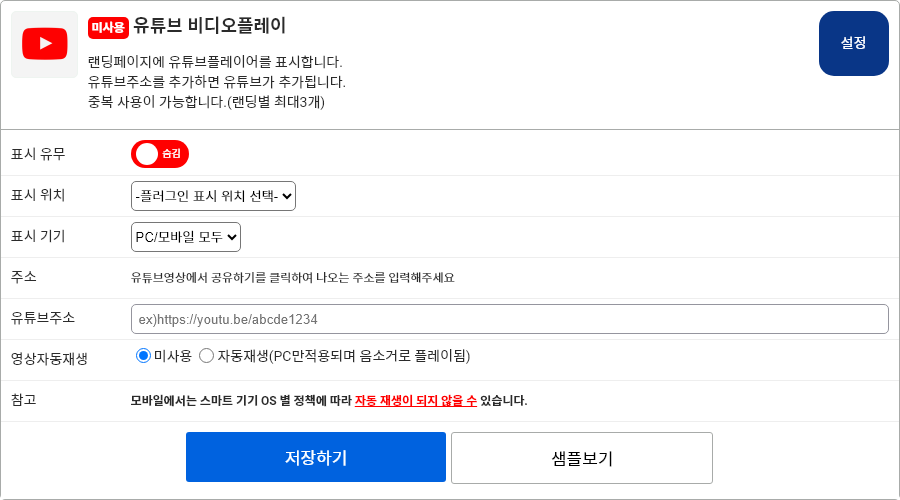
Task: Click the 유튜브영상에서 공유하기 address hint text
Action: (292, 278)
